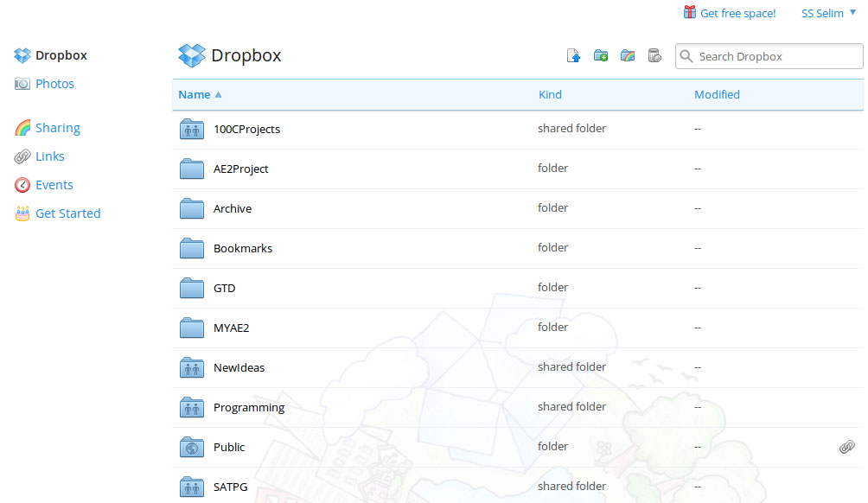Select Dropbox in the sidebar
868x503 pixels.
tap(61, 55)
